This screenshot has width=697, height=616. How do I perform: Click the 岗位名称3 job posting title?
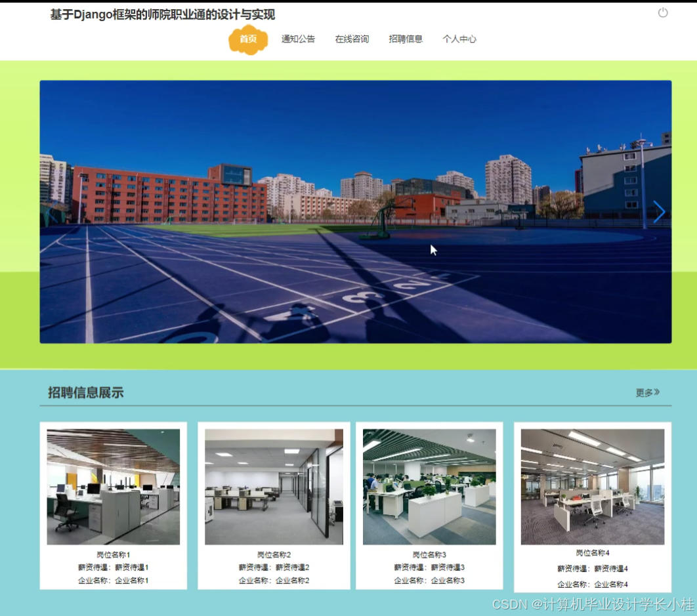(430, 553)
